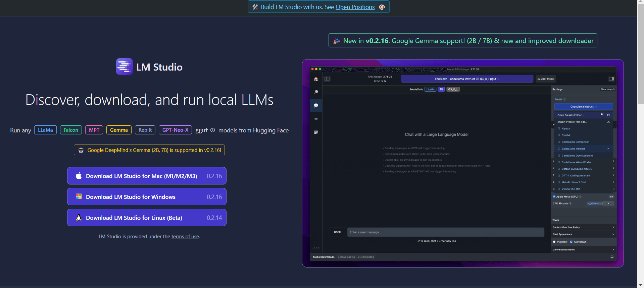Click the palette emoji in the top banner
Viewport: 644px width, 288px height.
382,7
